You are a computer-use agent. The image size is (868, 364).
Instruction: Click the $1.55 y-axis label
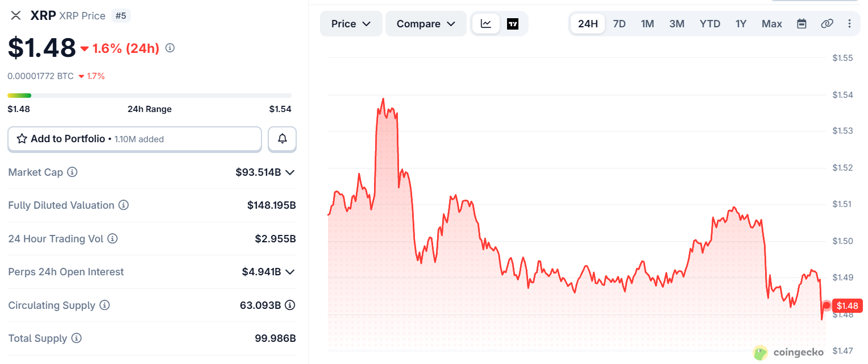[x=843, y=58]
